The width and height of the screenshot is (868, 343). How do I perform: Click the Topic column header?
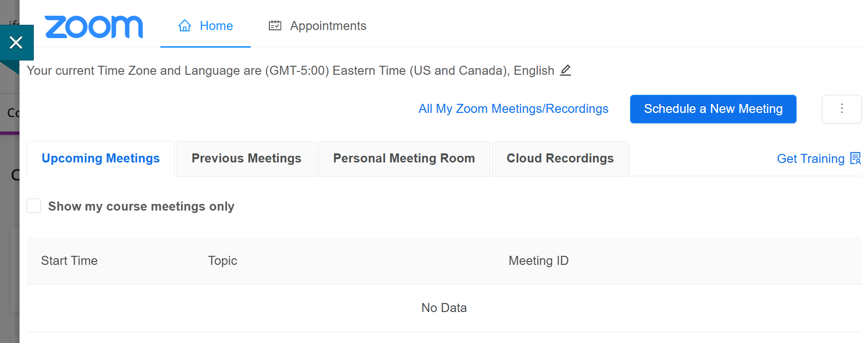(222, 261)
